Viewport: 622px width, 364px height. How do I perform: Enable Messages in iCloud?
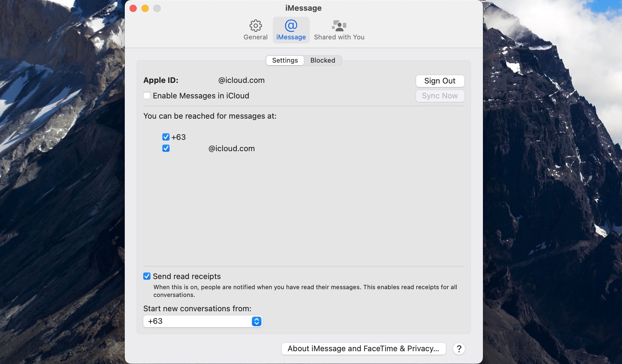coord(147,95)
